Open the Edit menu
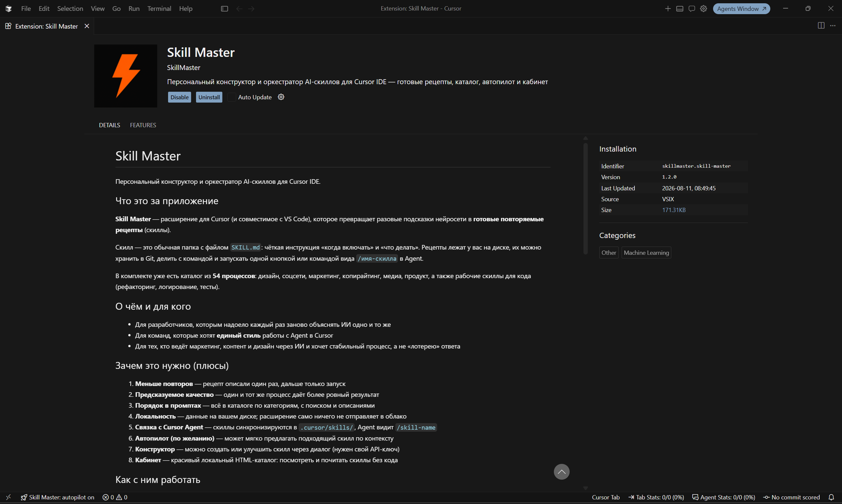 (44, 9)
